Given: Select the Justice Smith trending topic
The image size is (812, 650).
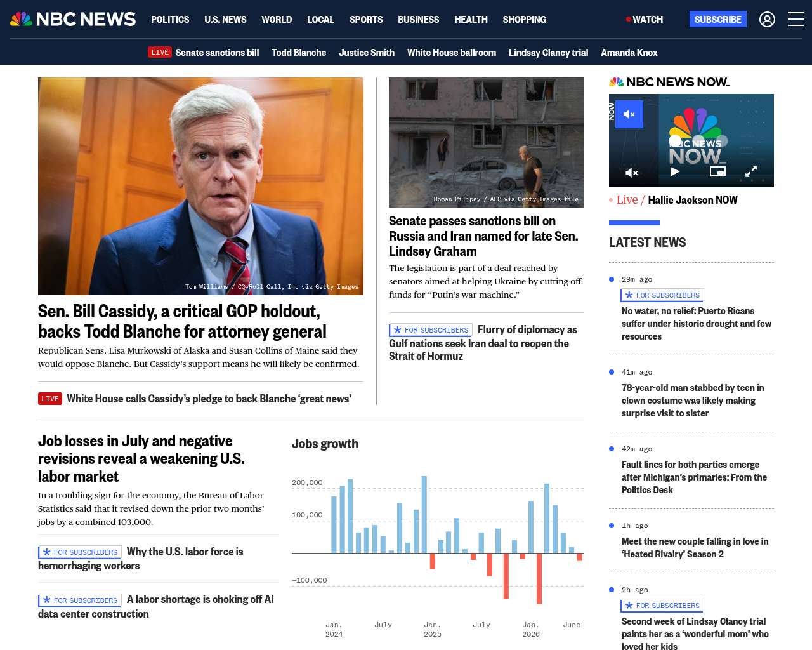Looking at the screenshot, I should 367,53.
